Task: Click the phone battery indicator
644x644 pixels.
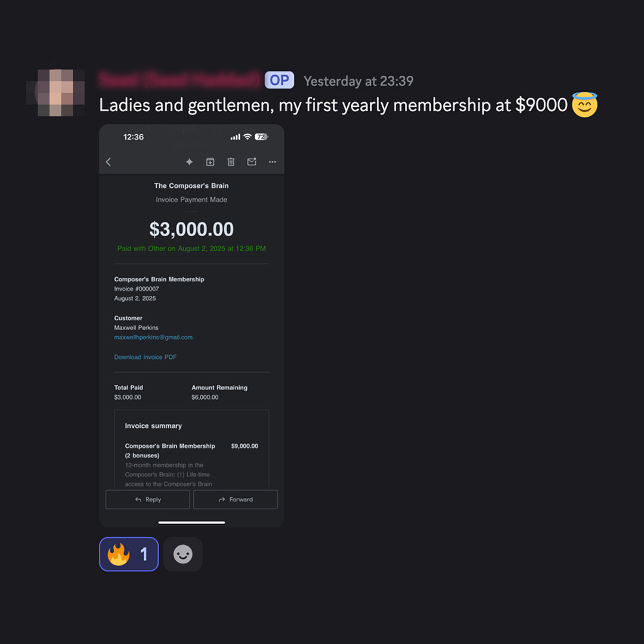Action: click(261, 137)
